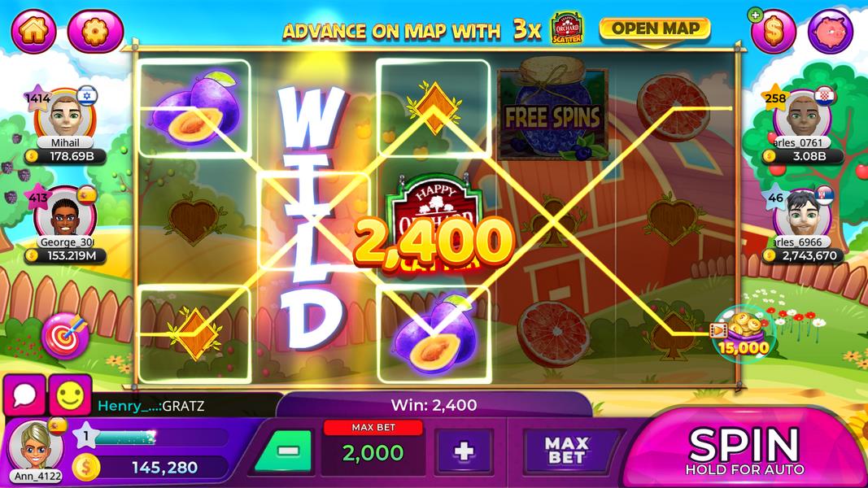
Task: Open the chat bubble icon
Action: click(24, 395)
